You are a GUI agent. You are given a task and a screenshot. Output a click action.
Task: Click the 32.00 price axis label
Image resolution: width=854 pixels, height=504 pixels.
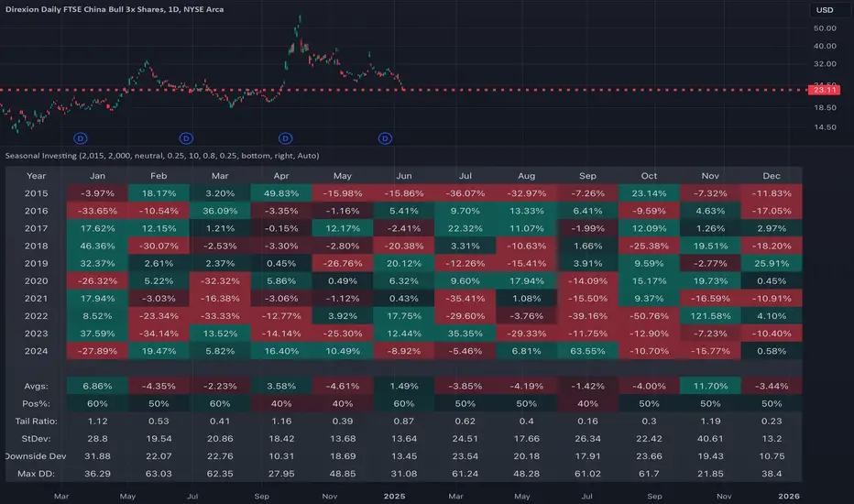click(825, 64)
